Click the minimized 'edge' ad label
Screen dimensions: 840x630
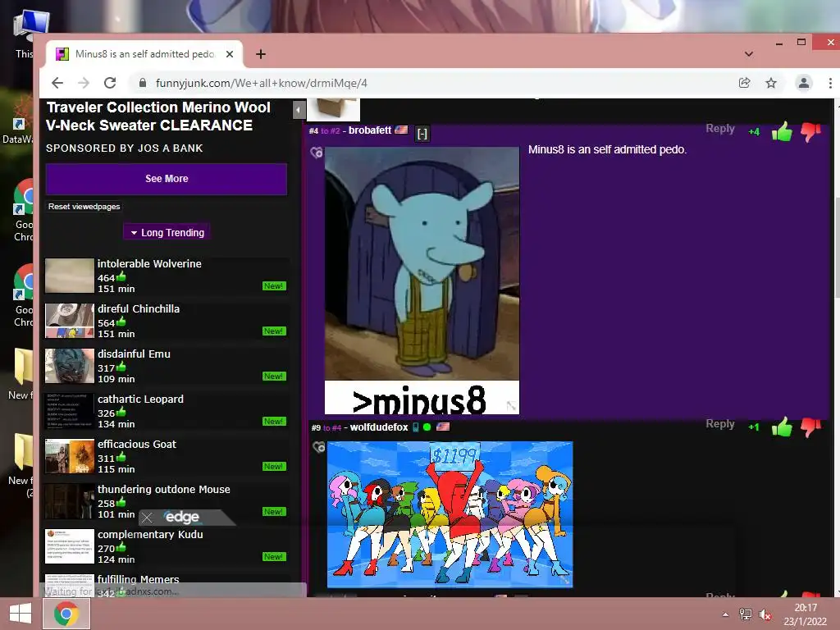pyautogui.click(x=182, y=517)
